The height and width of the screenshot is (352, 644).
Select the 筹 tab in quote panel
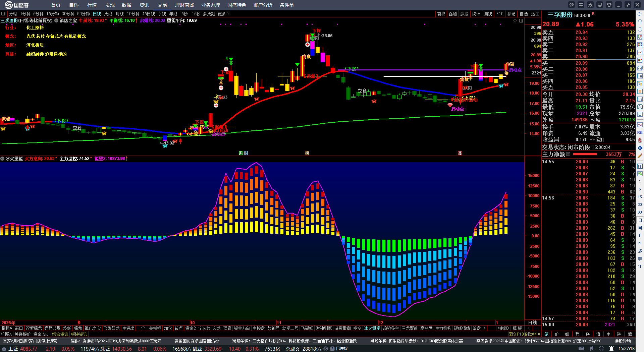click(630, 334)
